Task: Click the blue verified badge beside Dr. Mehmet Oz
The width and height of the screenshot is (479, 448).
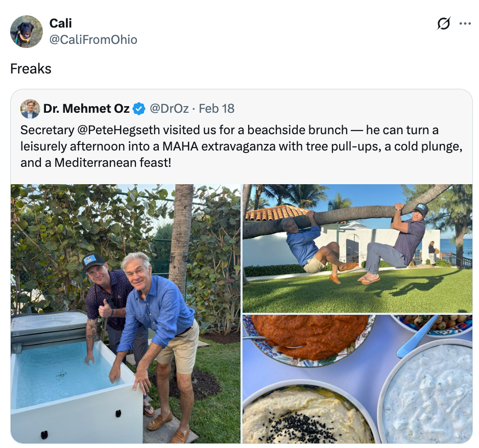Action: pos(138,109)
